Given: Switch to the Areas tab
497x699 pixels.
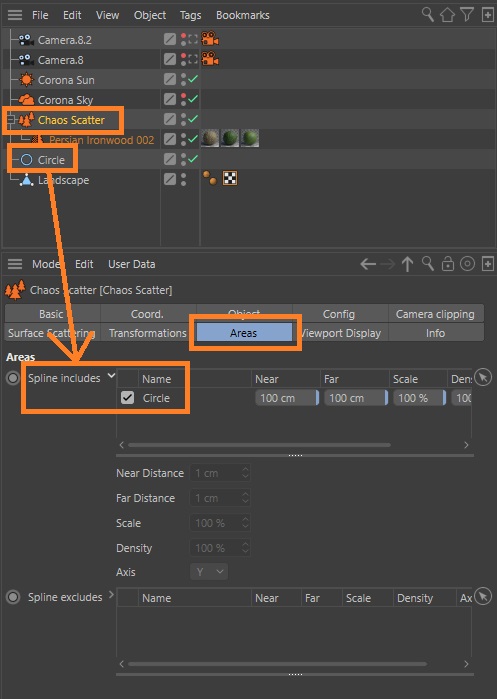Looking at the screenshot, I should pyautogui.click(x=244, y=333).
